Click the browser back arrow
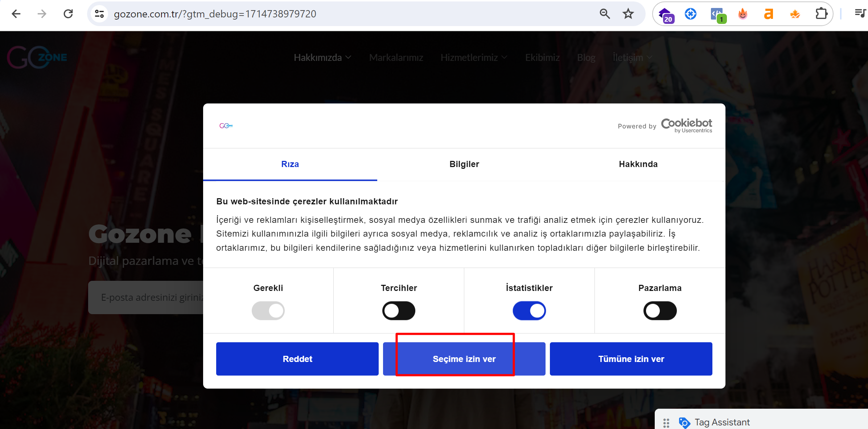Screen dimensions: 868x429 [16, 14]
